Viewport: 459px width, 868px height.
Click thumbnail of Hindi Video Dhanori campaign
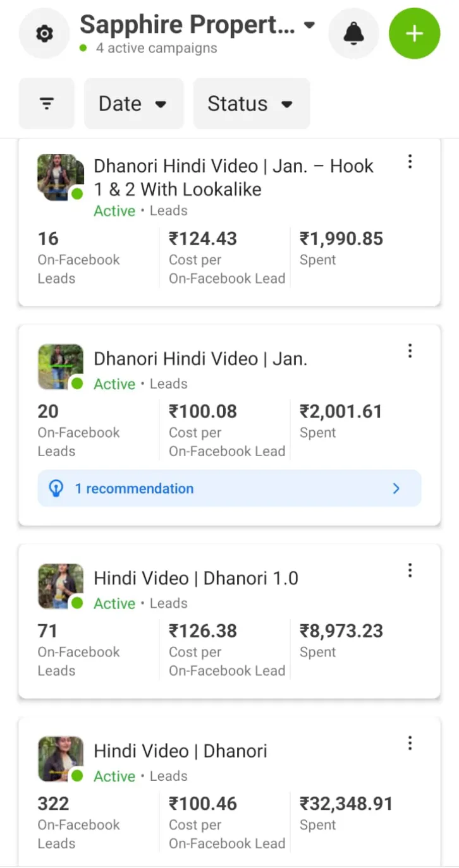[60, 759]
